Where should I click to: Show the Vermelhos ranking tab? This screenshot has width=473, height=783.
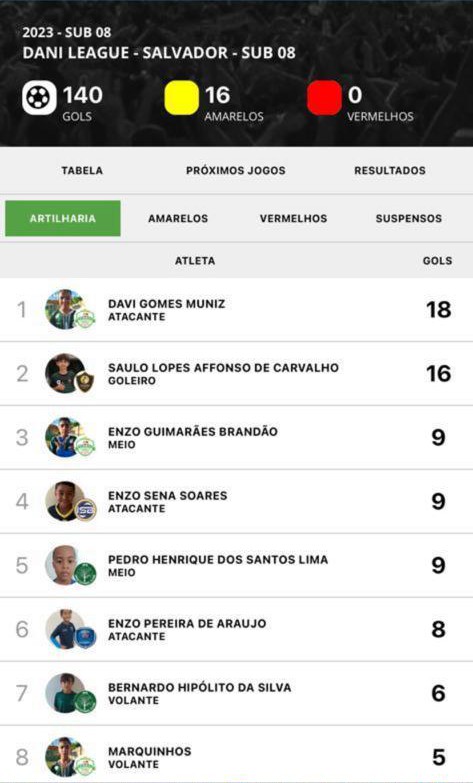point(294,218)
